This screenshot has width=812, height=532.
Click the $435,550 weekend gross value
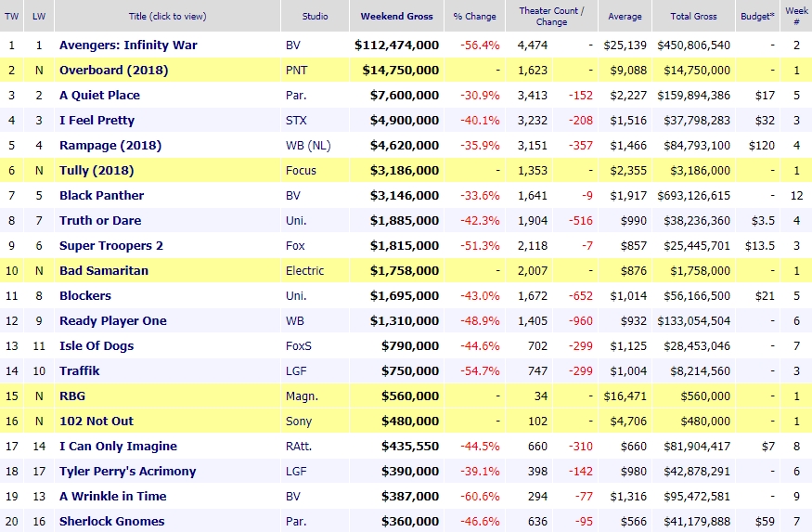pyautogui.click(x=410, y=446)
